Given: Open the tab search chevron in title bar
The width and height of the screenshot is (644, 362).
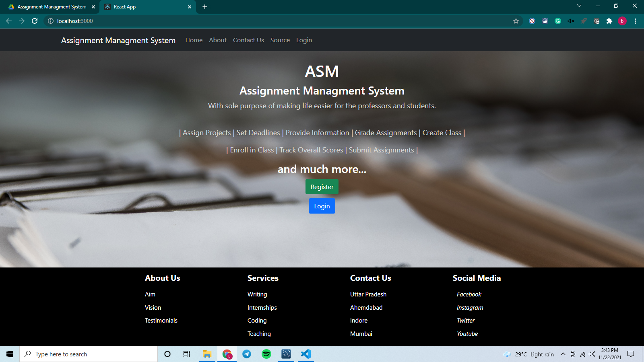Looking at the screenshot, I should 579,6.
